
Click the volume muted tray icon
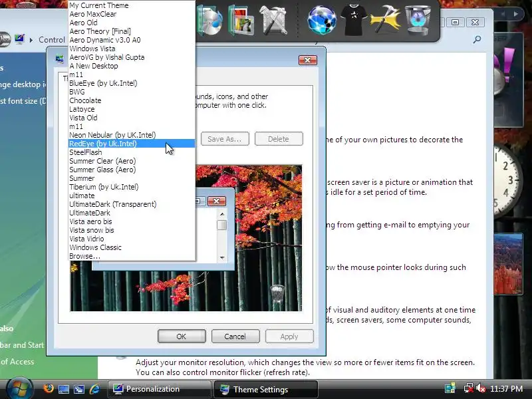tap(480, 388)
